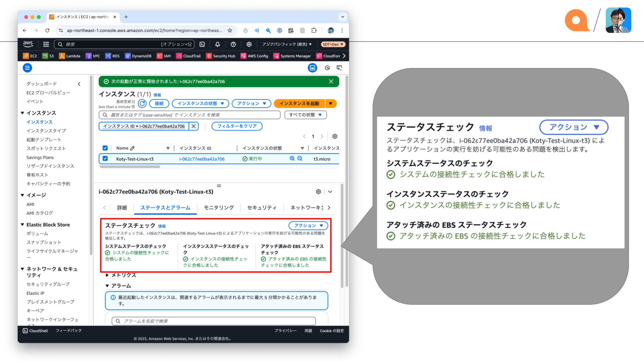Open the browser extensions puzzle icon
This screenshot has height=362, width=644.
(x=314, y=31)
